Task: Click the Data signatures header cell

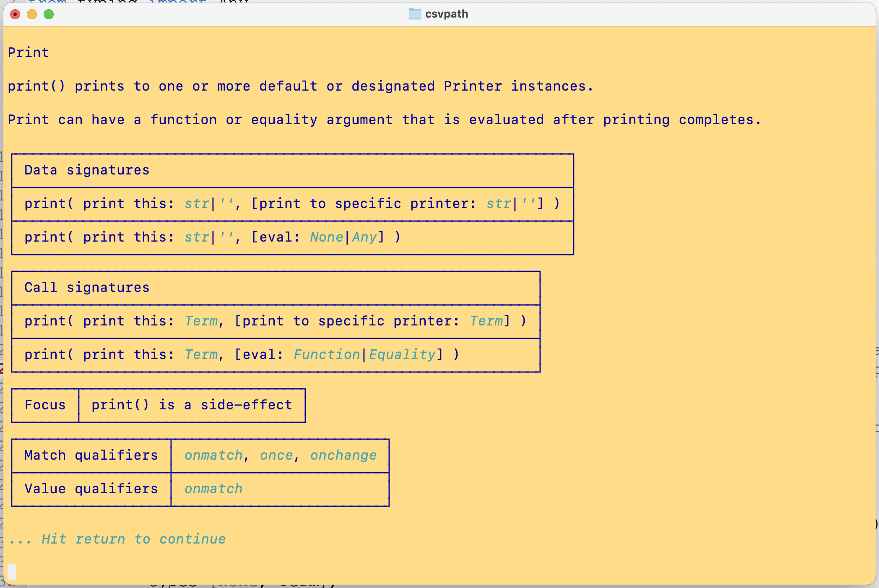Action: [x=86, y=170]
